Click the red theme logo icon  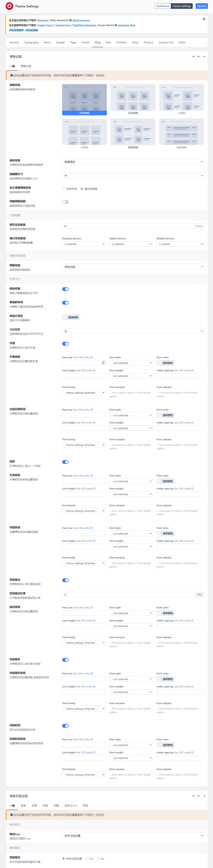[x=9, y=6]
